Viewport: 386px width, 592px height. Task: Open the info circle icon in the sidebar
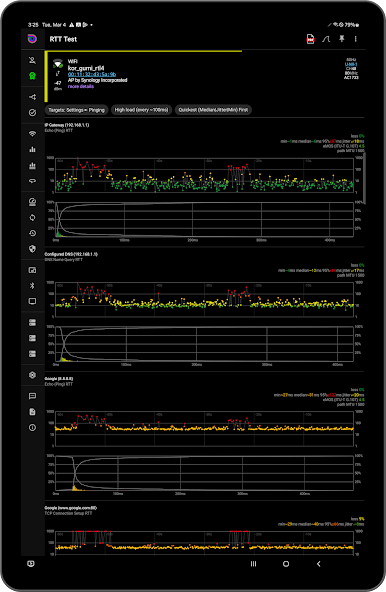(32, 427)
